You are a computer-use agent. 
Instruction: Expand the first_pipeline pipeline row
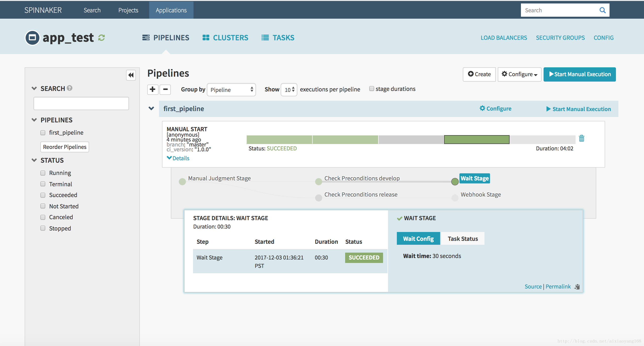coord(151,109)
